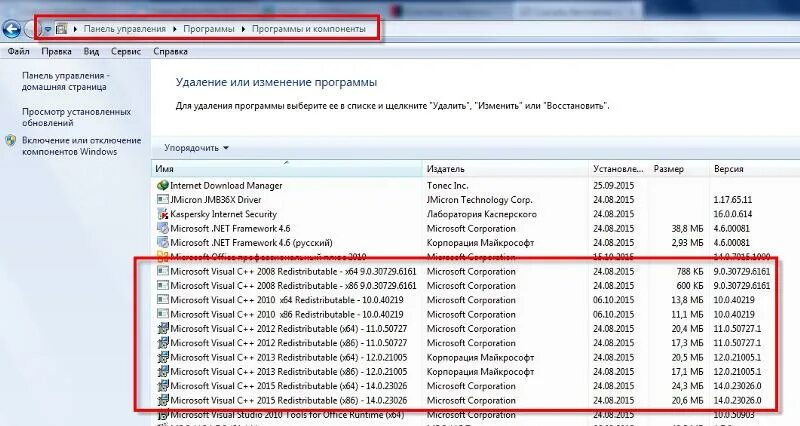800x426 pixels.
Task: Open the Вид menu
Action: point(91,52)
